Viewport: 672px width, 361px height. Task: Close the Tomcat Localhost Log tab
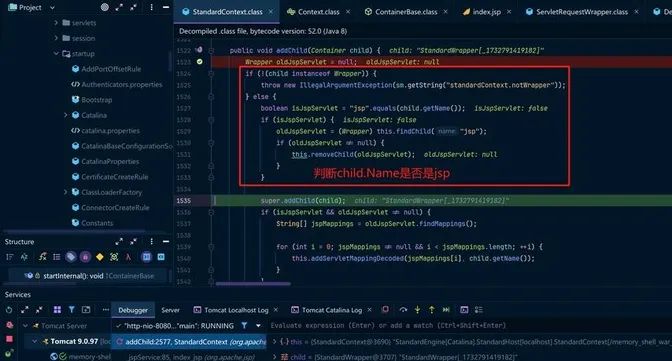(x=276, y=310)
